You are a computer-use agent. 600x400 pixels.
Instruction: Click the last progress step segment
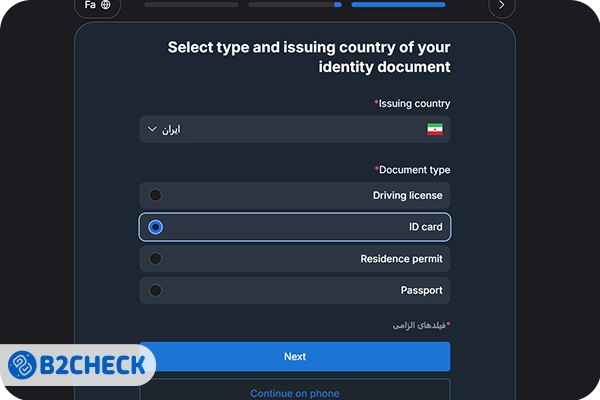click(397, 5)
